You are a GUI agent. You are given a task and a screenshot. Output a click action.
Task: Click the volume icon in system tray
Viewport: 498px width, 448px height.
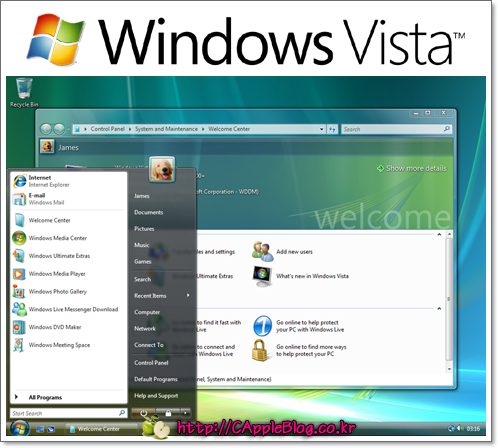(460, 428)
